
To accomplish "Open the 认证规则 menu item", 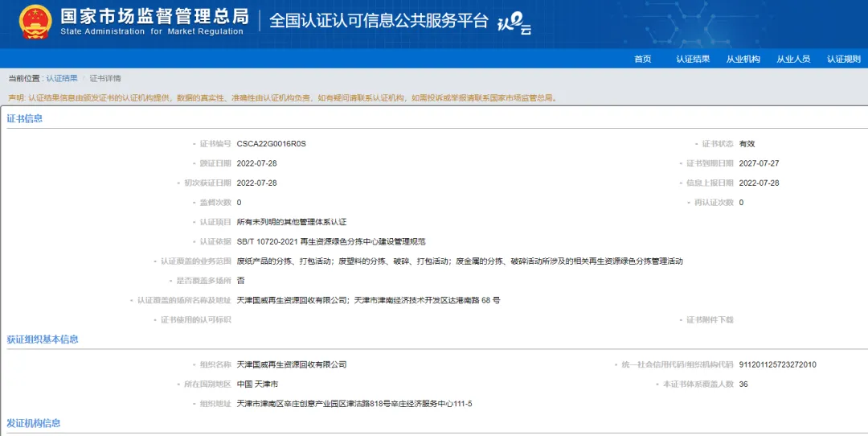I will point(844,60).
